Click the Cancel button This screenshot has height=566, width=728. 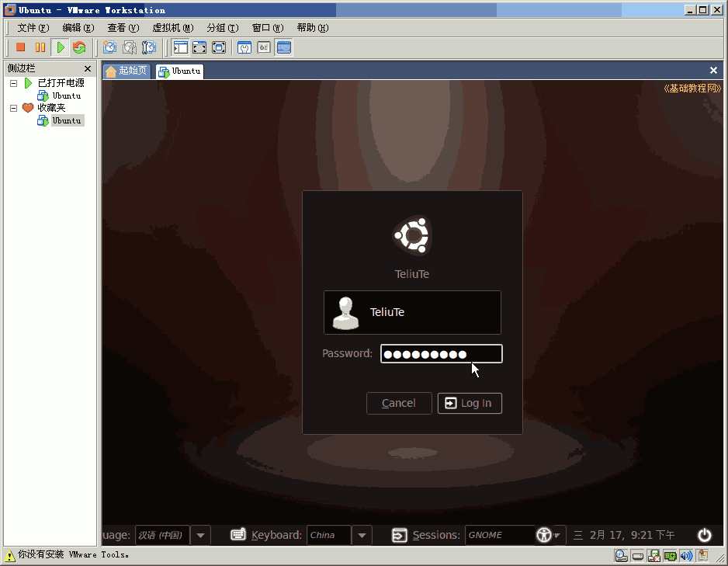(399, 403)
